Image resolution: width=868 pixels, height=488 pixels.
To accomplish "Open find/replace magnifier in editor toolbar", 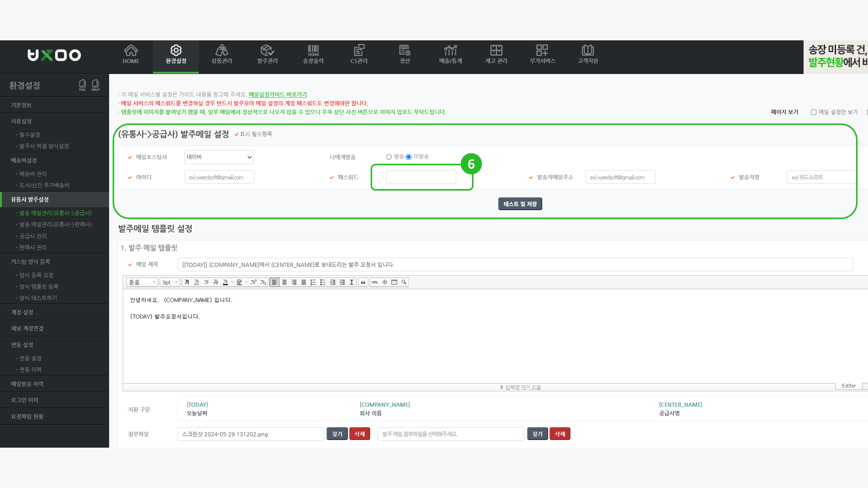I will [x=404, y=282].
